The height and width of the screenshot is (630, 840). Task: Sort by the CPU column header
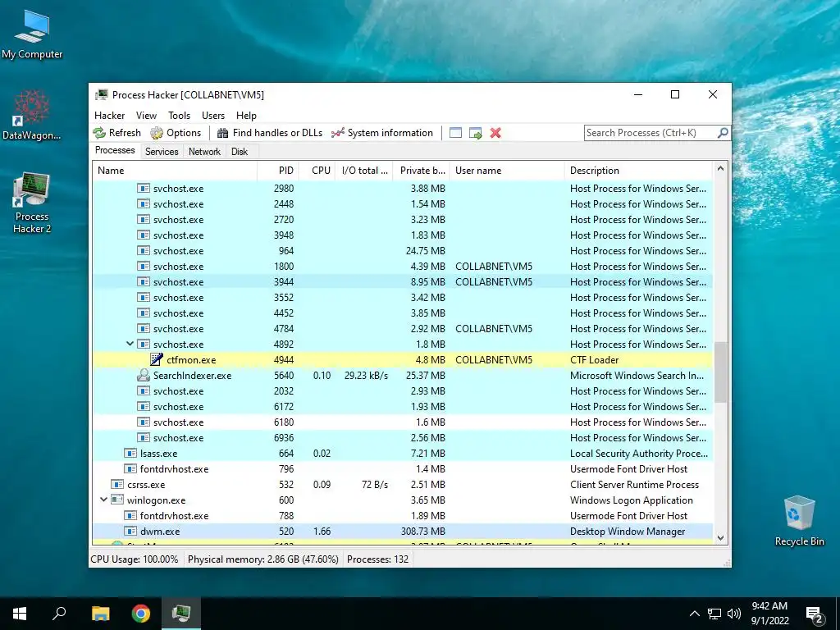pyautogui.click(x=317, y=171)
